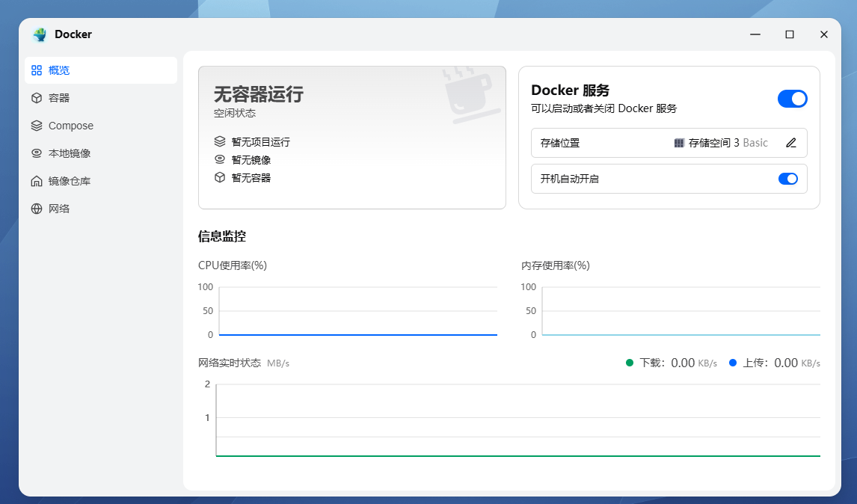The width and height of the screenshot is (857, 504).
Task: Select the 网络 sidebar item
Action: point(59,209)
